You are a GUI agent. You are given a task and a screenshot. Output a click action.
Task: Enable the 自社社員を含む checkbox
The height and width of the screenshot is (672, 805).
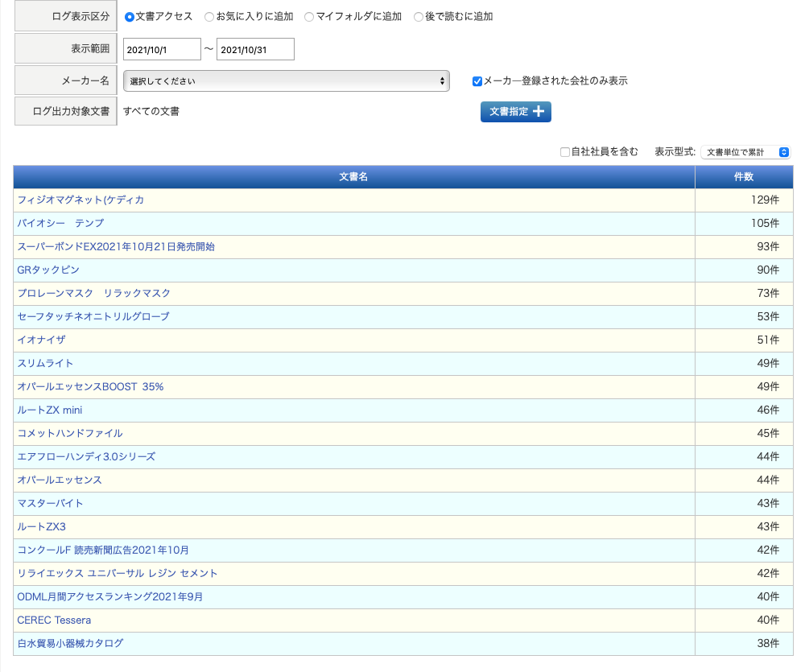pos(565,152)
